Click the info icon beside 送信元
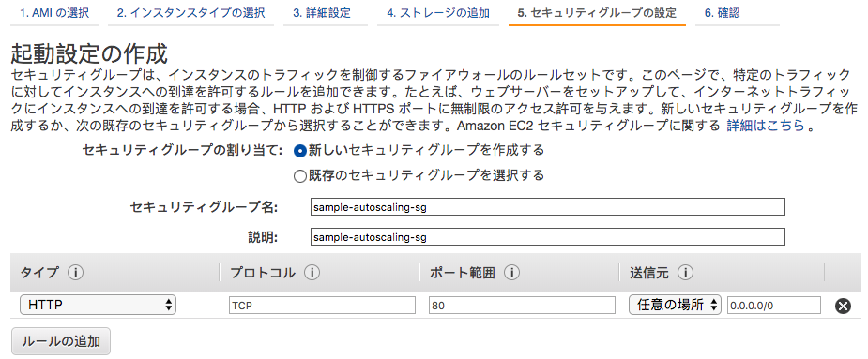The width and height of the screenshot is (868, 359). point(685,273)
